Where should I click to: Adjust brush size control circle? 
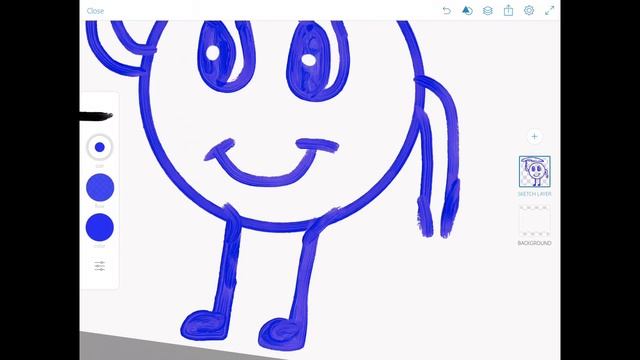[100, 147]
